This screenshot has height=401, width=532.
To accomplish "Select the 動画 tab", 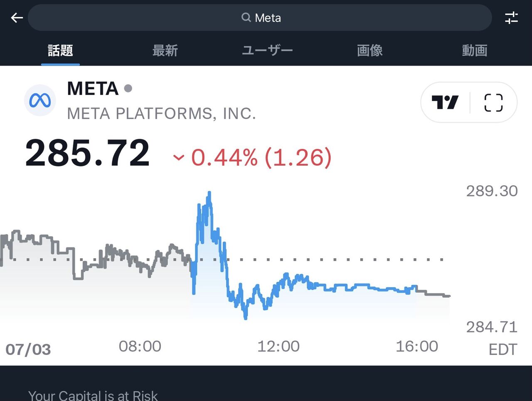I will pyautogui.click(x=474, y=51).
